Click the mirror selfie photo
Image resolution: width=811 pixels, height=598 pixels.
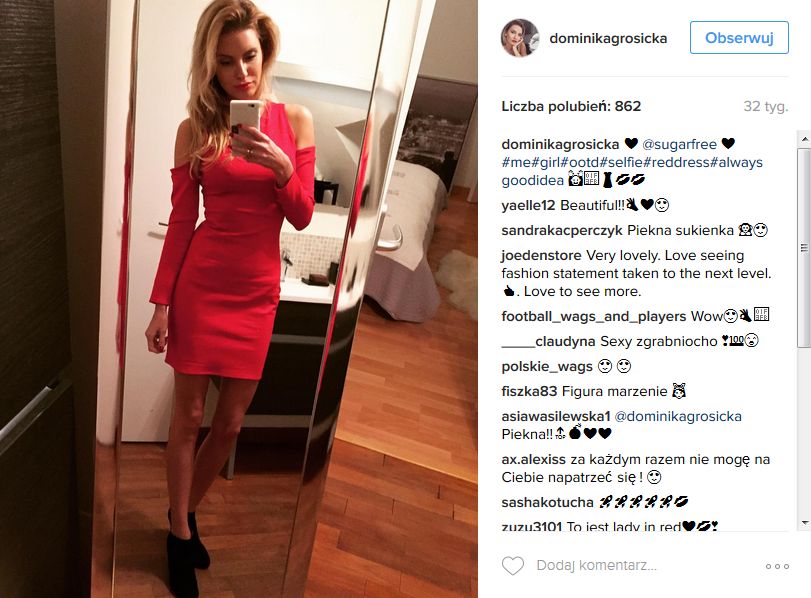[x=238, y=299]
